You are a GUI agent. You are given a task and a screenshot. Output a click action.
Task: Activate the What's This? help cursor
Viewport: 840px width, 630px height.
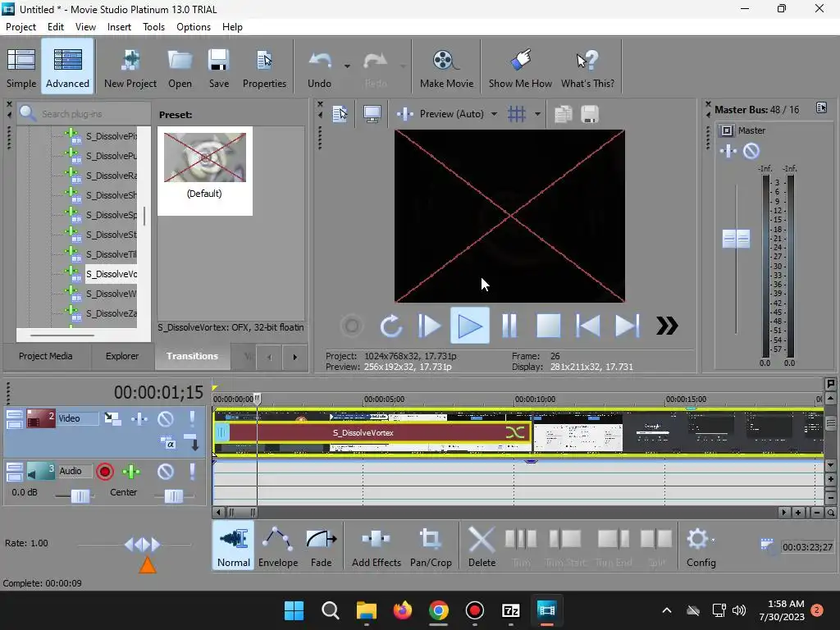(587, 66)
